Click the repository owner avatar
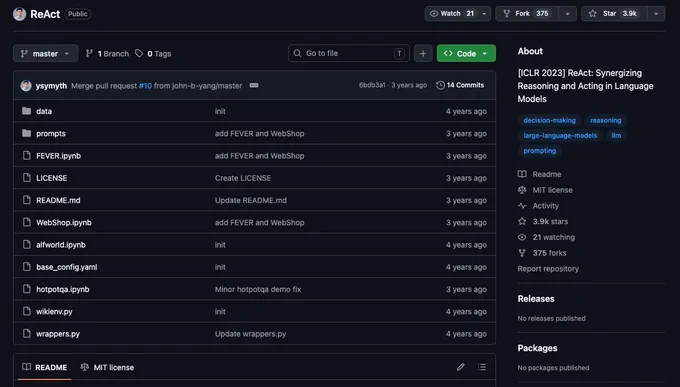Image resolution: width=680 pixels, height=387 pixels. tap(20, 14)
